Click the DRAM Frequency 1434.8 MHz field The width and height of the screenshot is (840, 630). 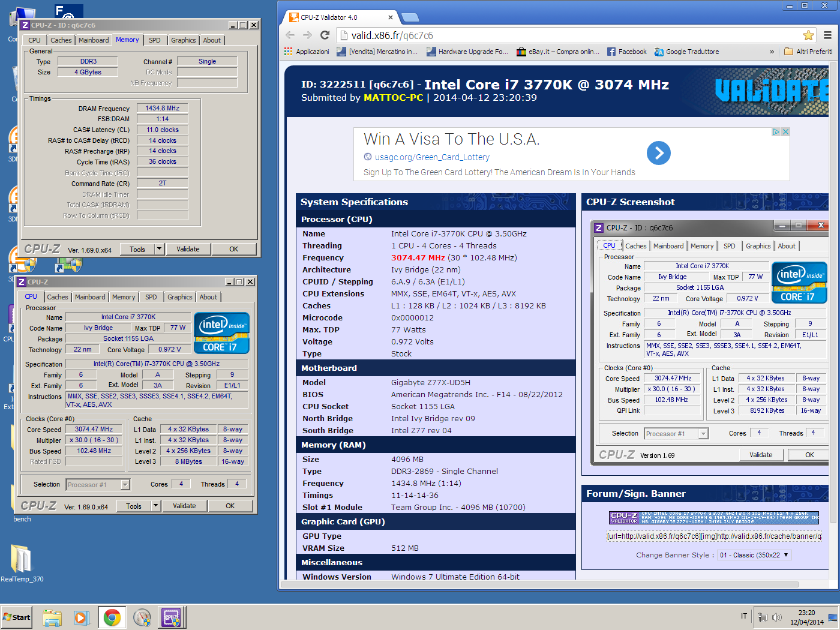162,109
